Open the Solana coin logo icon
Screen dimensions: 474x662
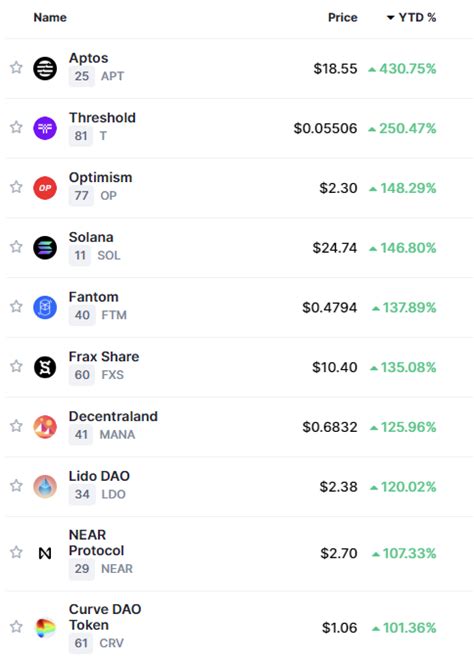pos(45,247)
